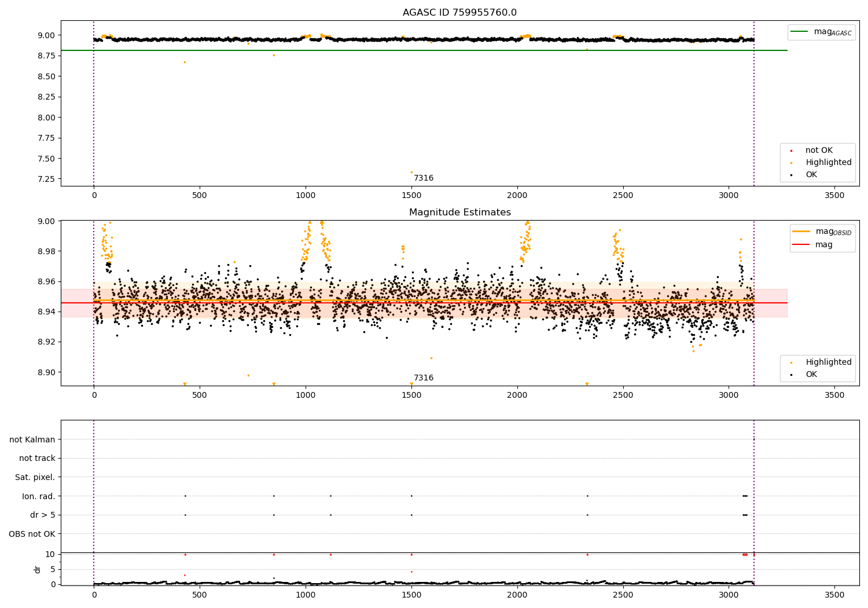
Task: Click the 8.50 y-axis tick label
Action: pos(46,76)
